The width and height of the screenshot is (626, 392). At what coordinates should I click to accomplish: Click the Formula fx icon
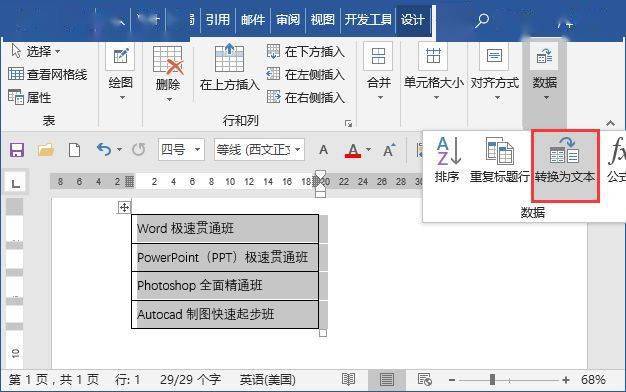616,160
